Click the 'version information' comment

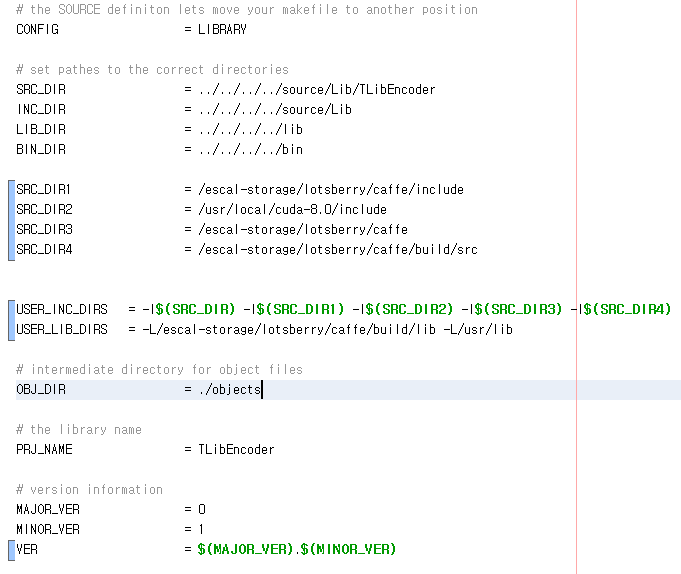pyautogui.click(x=89, y=489)
